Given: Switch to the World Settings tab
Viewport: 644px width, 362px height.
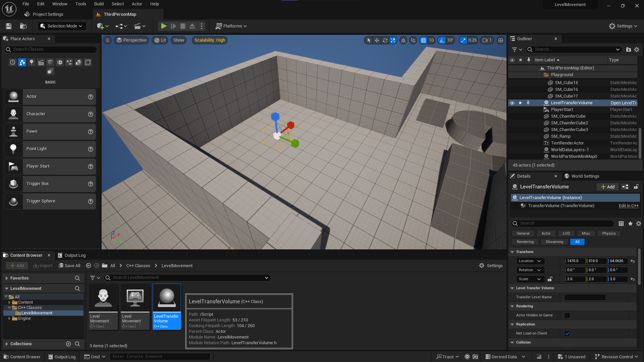Looking at the screenshot, I should (x=582, y=176).
